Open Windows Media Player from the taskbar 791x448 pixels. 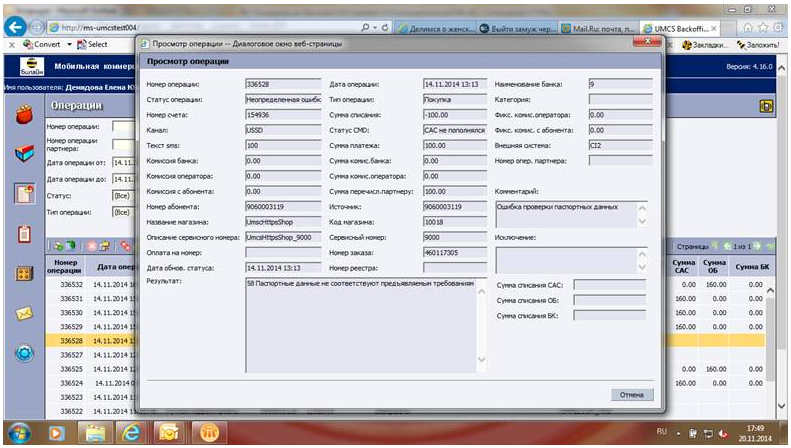click(x=57, y=433)
